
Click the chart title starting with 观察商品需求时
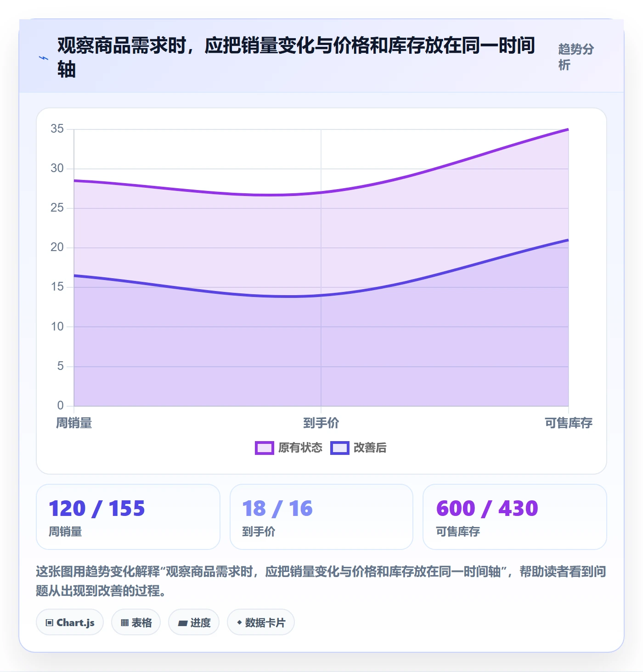click(x=296, y=57)
